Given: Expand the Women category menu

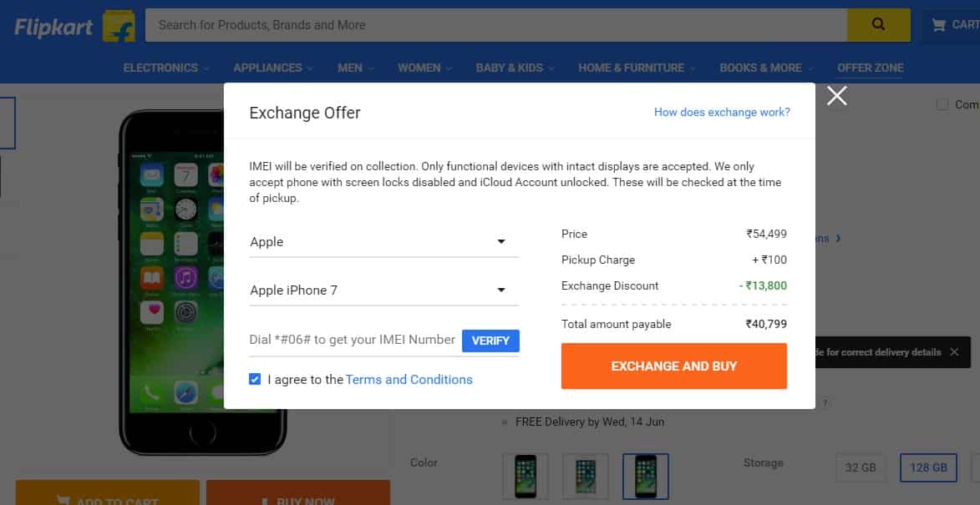Looking at the screenshot, I should point(425,68).
